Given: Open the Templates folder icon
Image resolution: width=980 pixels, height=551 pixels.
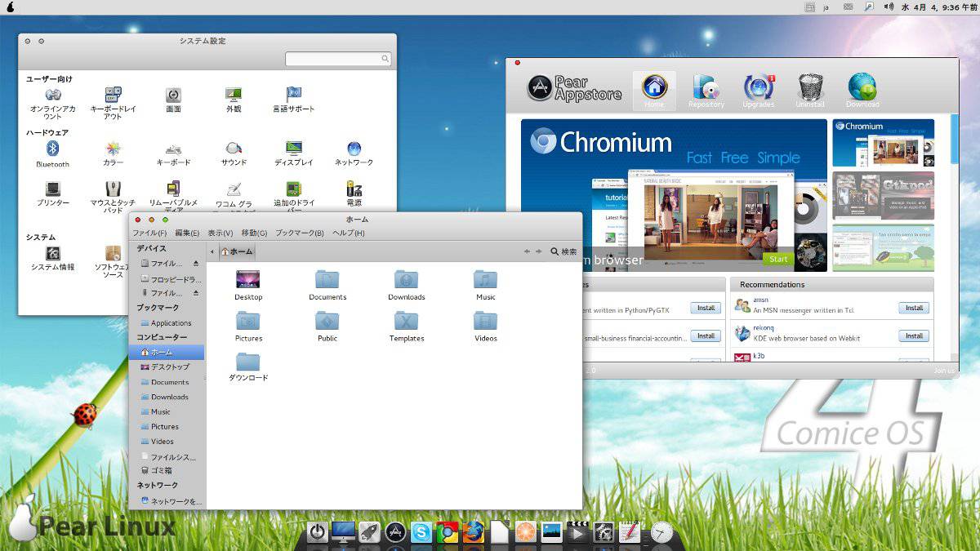Looking at the screenshot, I should coord(407,326).
